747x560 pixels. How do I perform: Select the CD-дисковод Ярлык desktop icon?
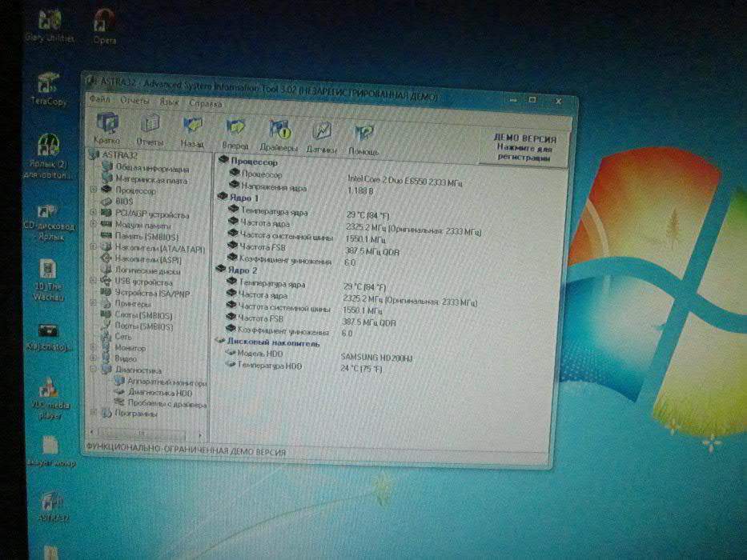click(x=49, y=222)
